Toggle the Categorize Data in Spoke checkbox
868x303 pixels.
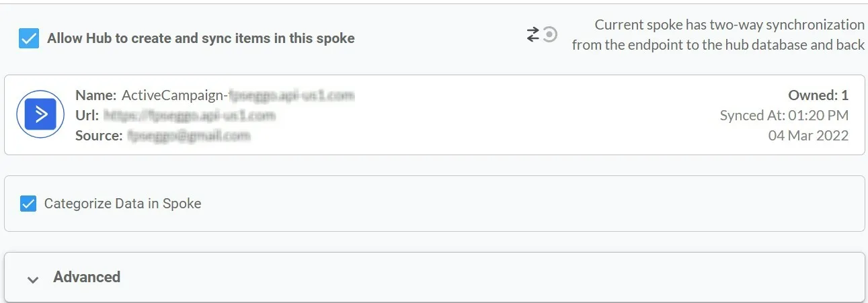click(28, 204)
